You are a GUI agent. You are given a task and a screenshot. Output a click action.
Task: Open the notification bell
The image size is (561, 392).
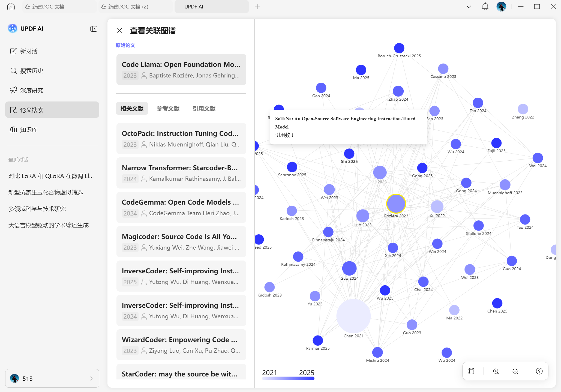tap(485, 7)
